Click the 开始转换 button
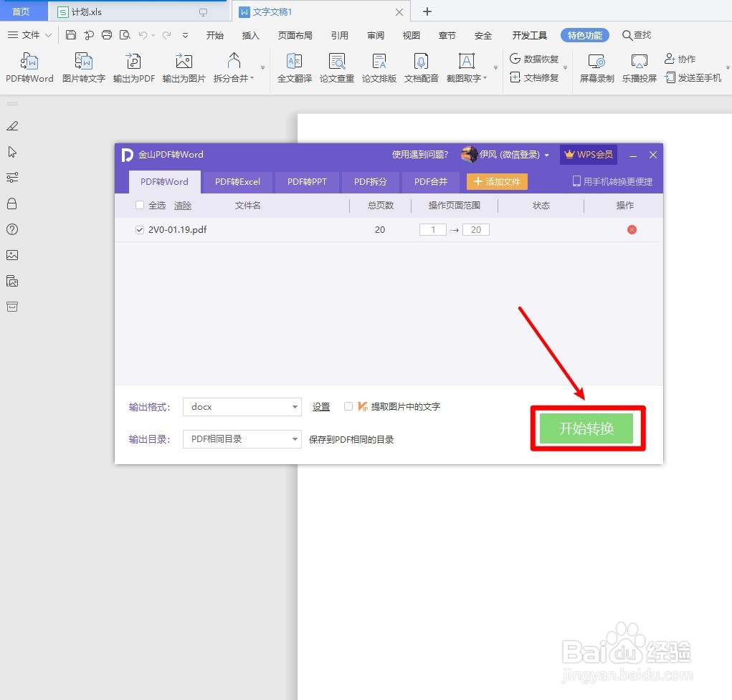The image size is (732, 700). (586, 428)
